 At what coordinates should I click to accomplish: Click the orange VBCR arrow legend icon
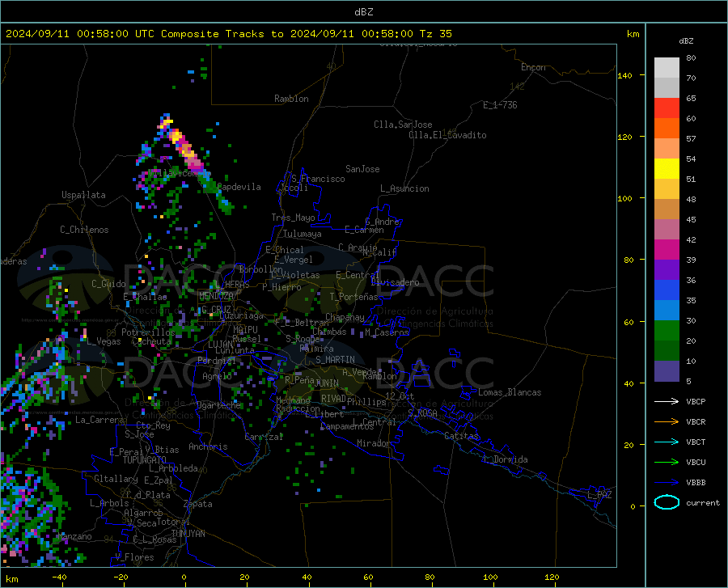coord(667,422)
